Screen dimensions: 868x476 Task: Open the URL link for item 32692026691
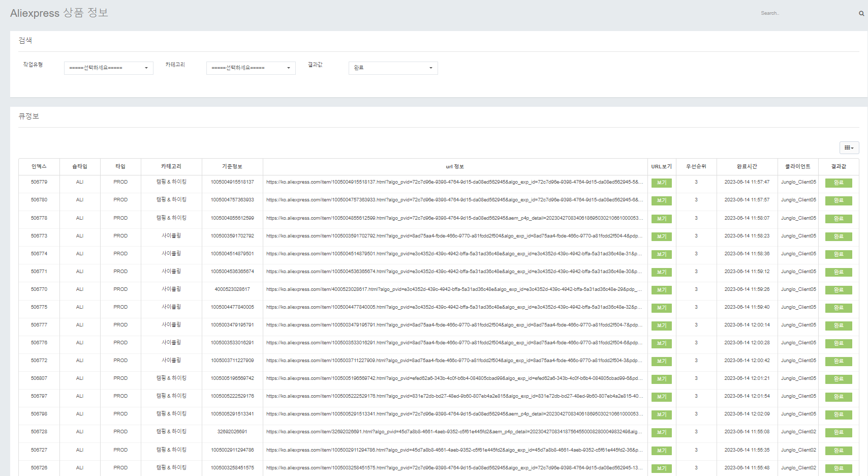click(x=454, y=432)
